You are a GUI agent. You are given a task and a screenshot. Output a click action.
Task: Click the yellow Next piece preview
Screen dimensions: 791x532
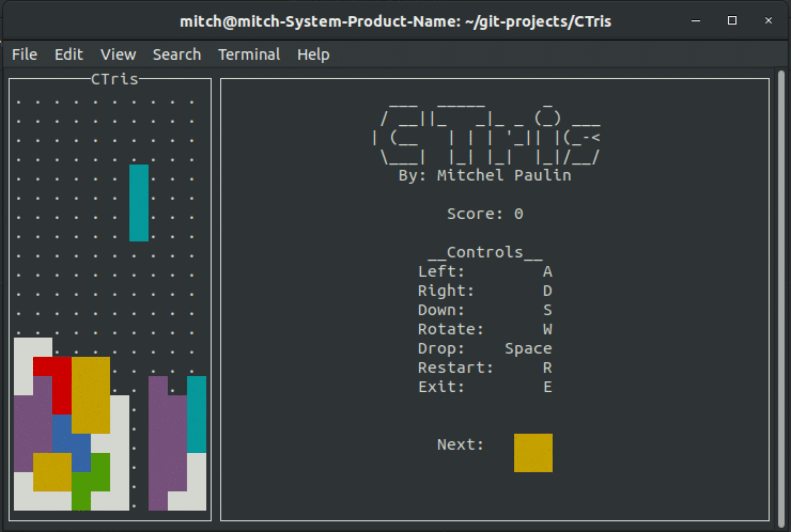tap(533, 453)
